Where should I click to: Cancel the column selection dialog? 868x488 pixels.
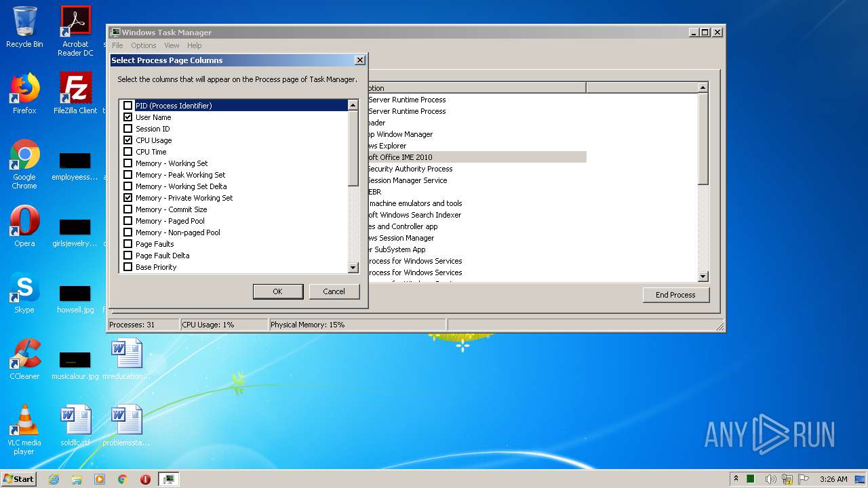334,291
